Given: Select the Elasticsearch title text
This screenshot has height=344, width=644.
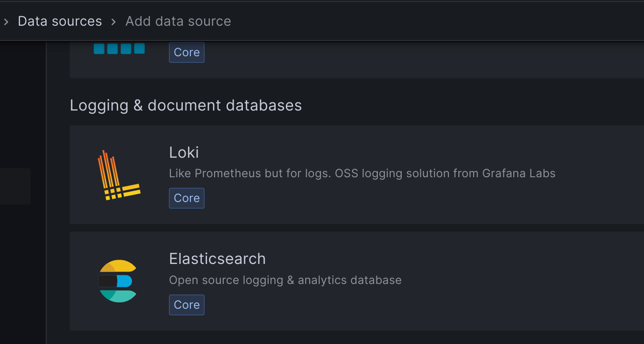Looking at the screenshot, I should click(x=217, y=258).
